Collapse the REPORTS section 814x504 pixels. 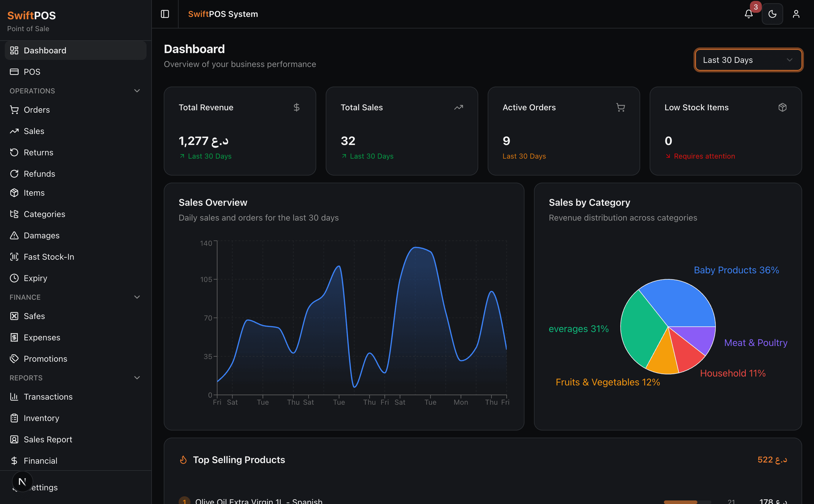point(137,378)
